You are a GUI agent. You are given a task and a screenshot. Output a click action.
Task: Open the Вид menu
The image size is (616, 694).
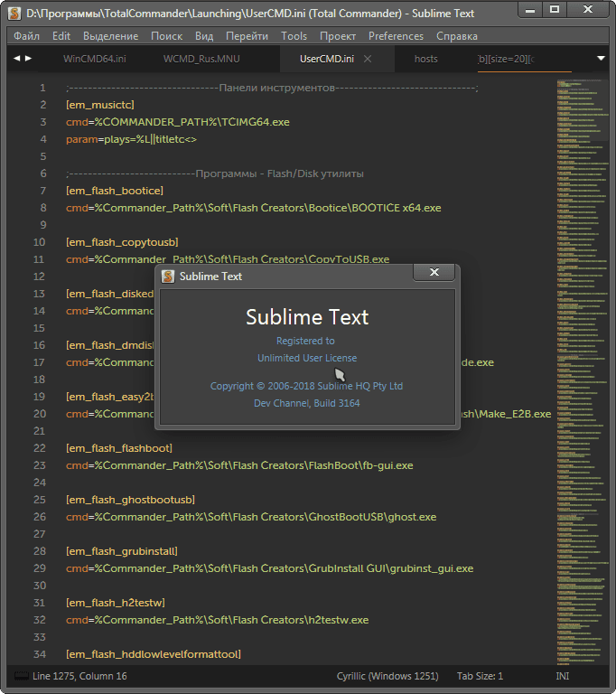pyautogui.click(x=204, y=36)
